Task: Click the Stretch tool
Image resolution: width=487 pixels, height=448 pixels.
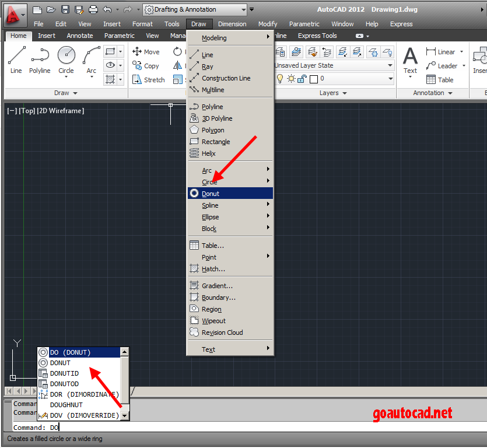Action: [x=149, y=79]
